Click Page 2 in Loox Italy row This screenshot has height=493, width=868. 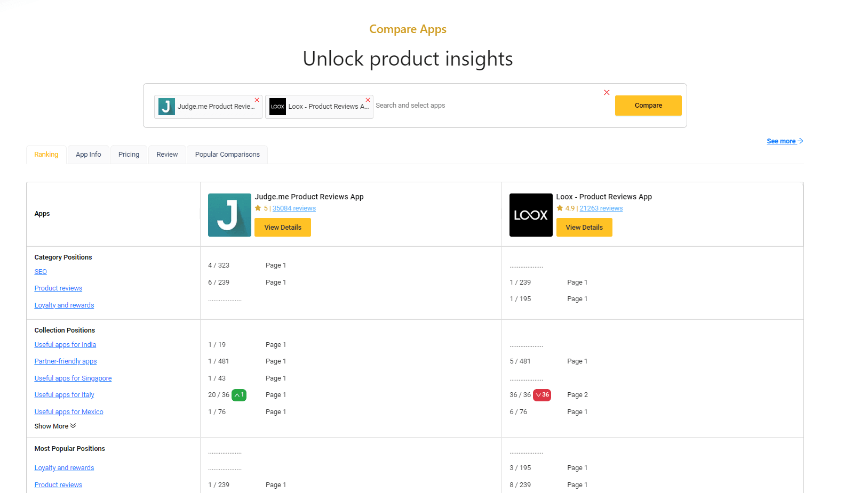point(577,395)
